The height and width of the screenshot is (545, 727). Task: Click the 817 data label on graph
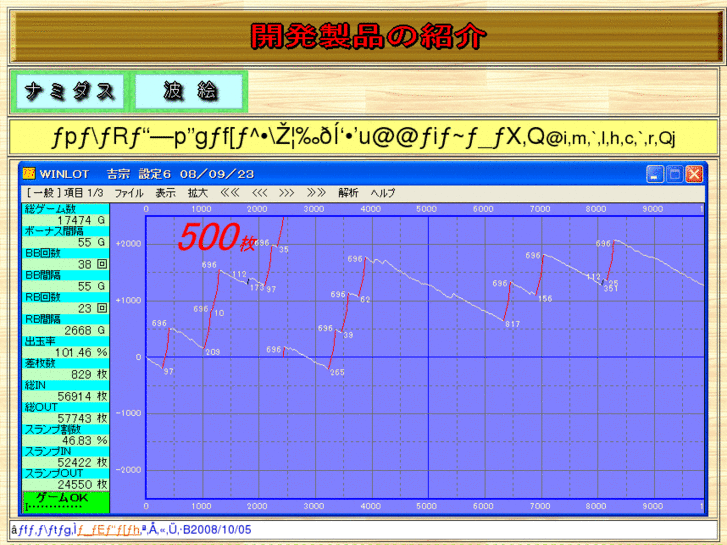[512, 324]
